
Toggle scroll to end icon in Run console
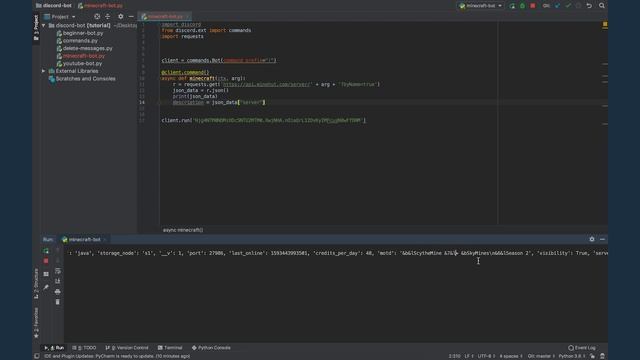[x=58, y=281]
